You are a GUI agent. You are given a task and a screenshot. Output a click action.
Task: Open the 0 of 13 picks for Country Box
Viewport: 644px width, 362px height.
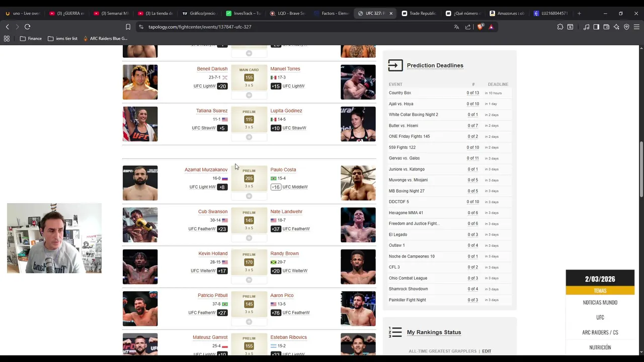click(x=472, y=93)
